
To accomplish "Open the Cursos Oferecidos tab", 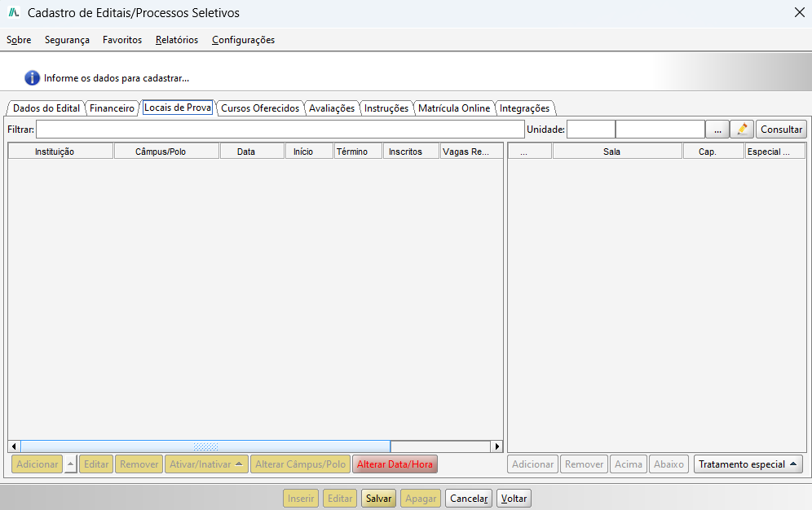I will 260,108.
